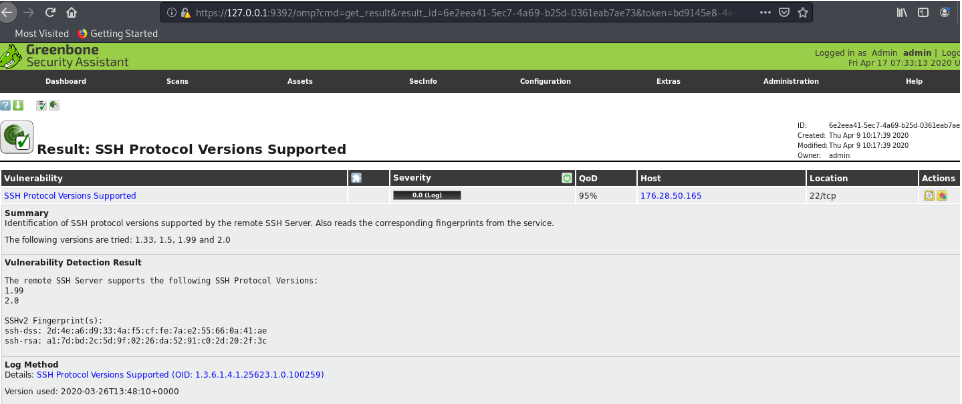
Task: Open the Firefox account avatar icon
Action: pos(945,12)
